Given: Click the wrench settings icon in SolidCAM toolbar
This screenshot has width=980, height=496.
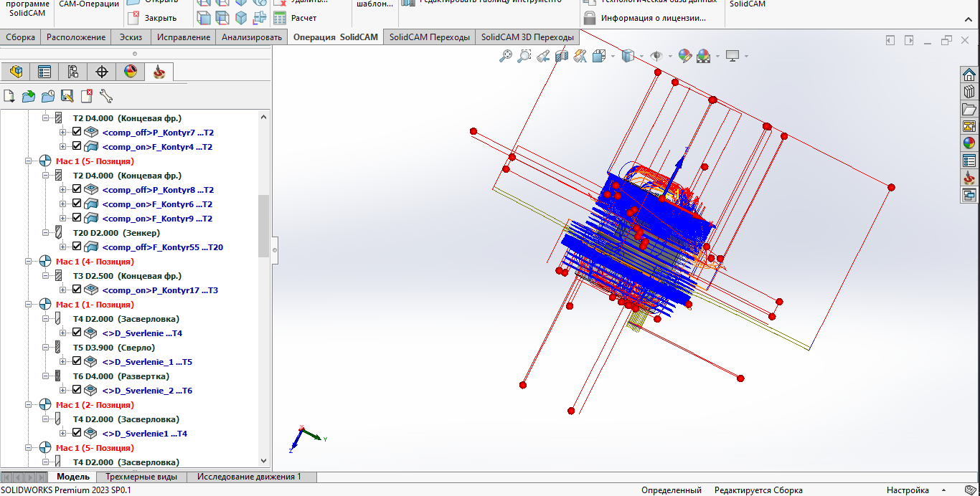Looking at the screenshot, I should [x=106, y=96].
